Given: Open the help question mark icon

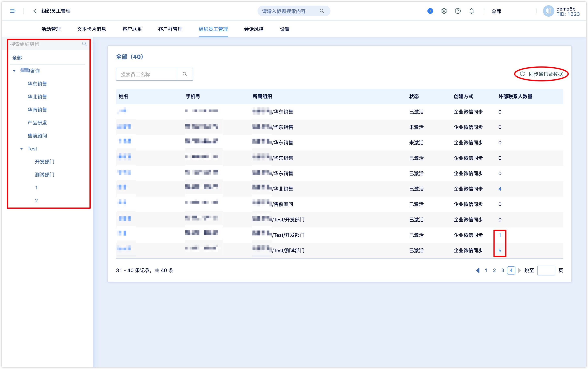Looking at the screenshot, I should pos(458,11).
